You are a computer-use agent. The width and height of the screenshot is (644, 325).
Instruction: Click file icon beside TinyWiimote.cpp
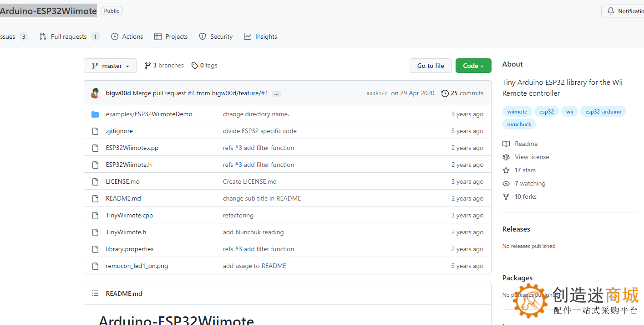pyautogui.click(x=95, y=215)
